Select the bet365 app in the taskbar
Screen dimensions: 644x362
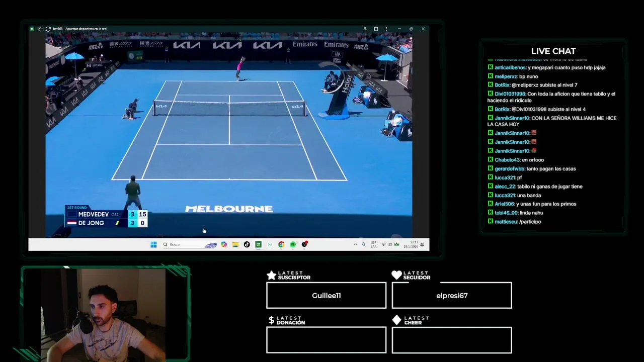[258, 245]
